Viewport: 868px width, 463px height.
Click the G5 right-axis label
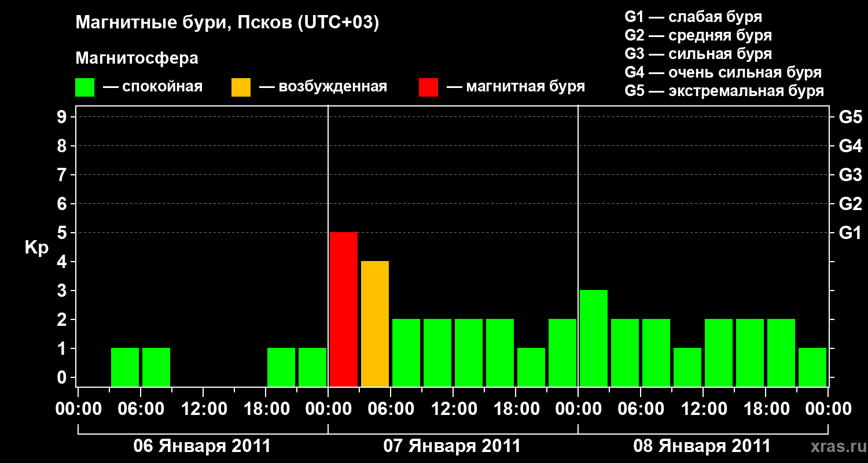pos(851,117)
